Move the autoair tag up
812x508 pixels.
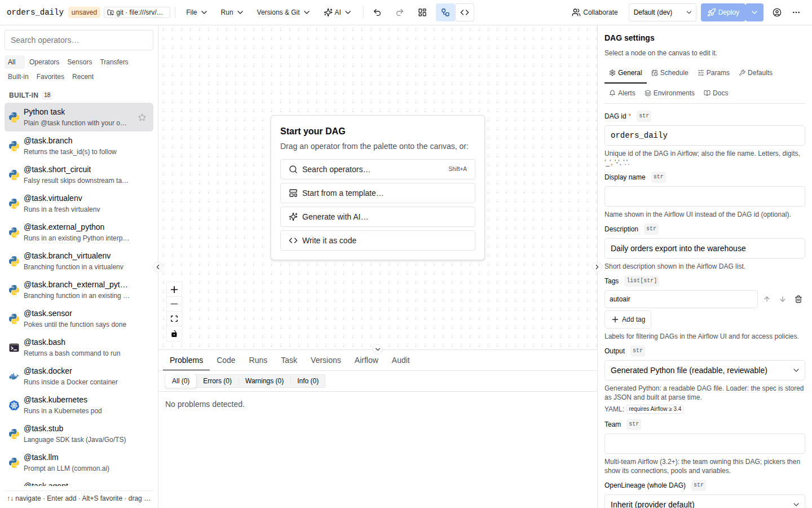coord(767,299)
